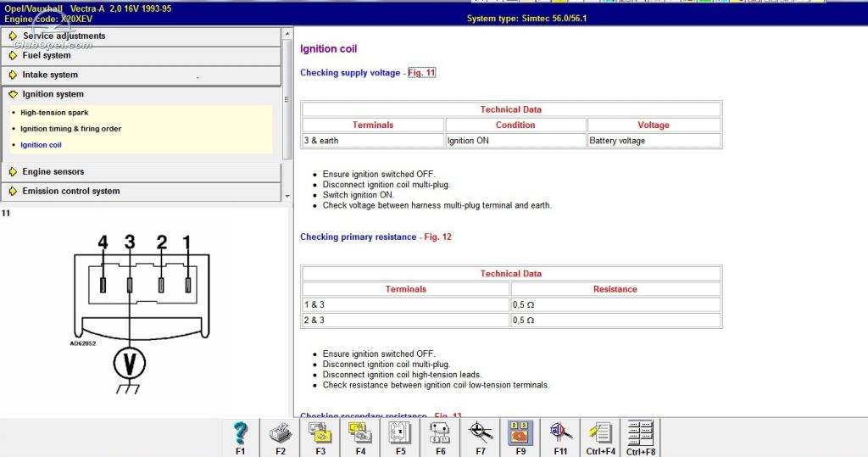Screen dimensions: 868x457
Task: Expand the Service adjustments section
Action: pyautogui.click(x=142, y=36)
